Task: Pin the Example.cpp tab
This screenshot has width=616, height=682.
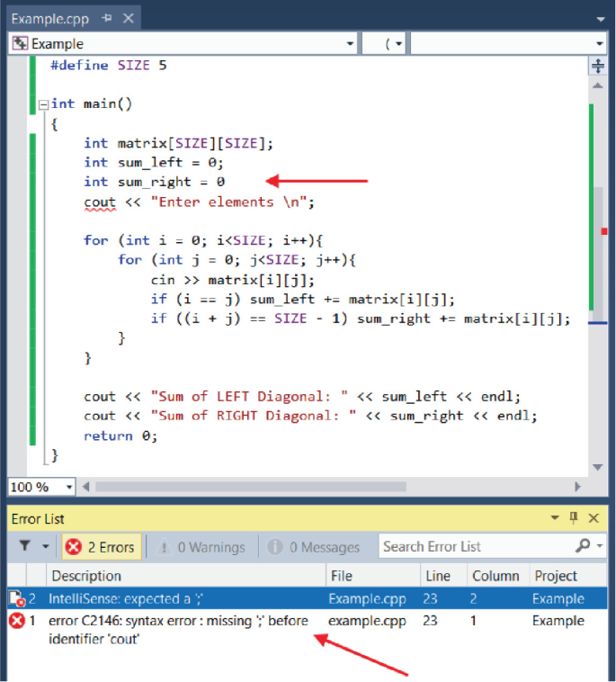Action: coord(107,17)
